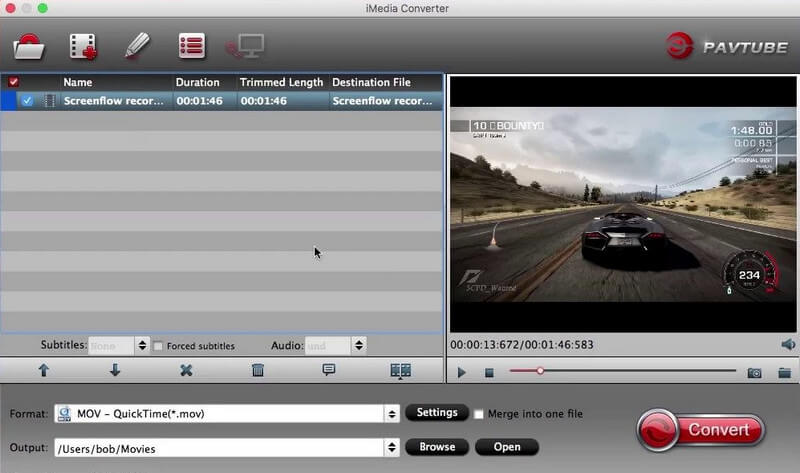This screenshot has width=800, height=473.
Task: Click the video preview image
Action: 622,204
